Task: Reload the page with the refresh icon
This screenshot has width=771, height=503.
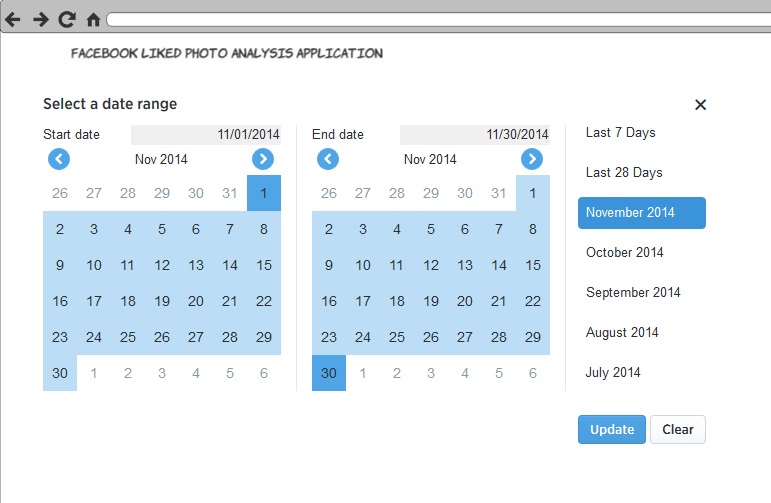Action: point(67,20)
